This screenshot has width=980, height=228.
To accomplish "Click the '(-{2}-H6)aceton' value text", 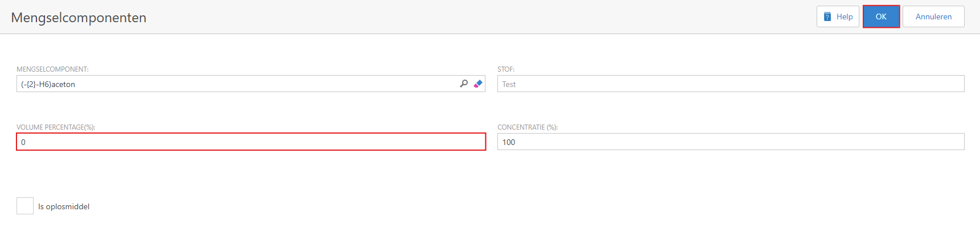I will [x=48, y=84].
